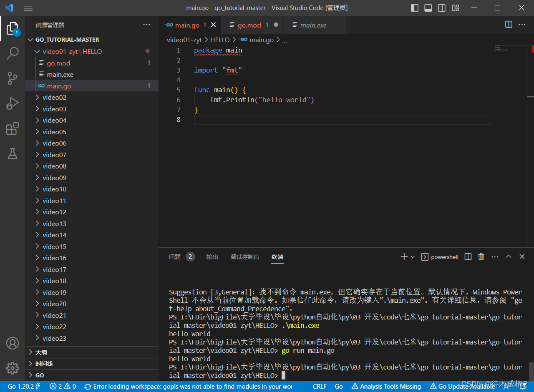Viewport: 534px width, 392px height.
Task: Change the Go language mode
Action: [x=339, y=387]
